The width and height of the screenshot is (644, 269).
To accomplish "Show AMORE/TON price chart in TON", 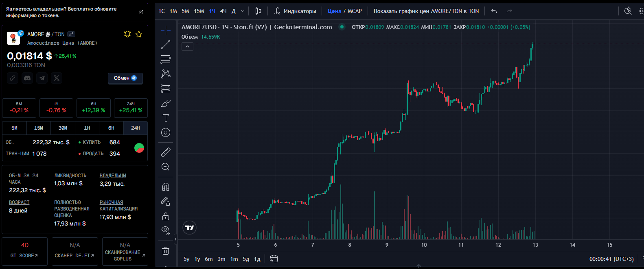I will tap(426, 11).
